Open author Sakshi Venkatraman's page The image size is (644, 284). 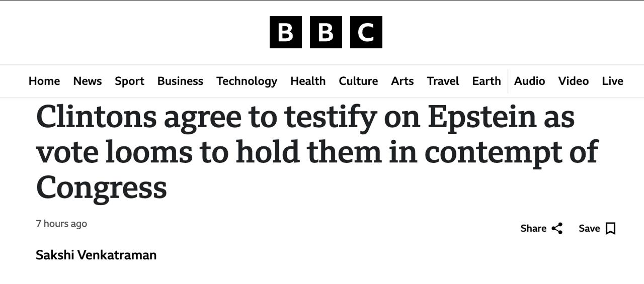pyautogui.click(x=96, y=255)
